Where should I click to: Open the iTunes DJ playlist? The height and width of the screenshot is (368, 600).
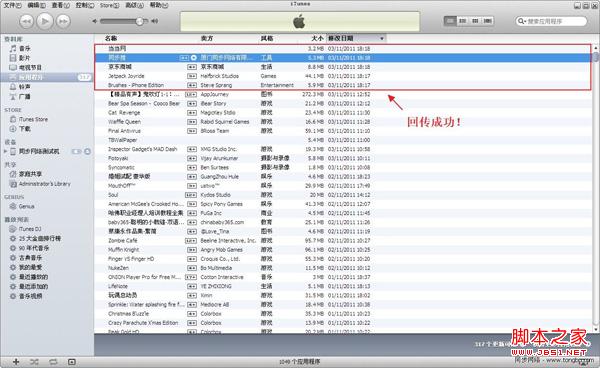[30, 229]
